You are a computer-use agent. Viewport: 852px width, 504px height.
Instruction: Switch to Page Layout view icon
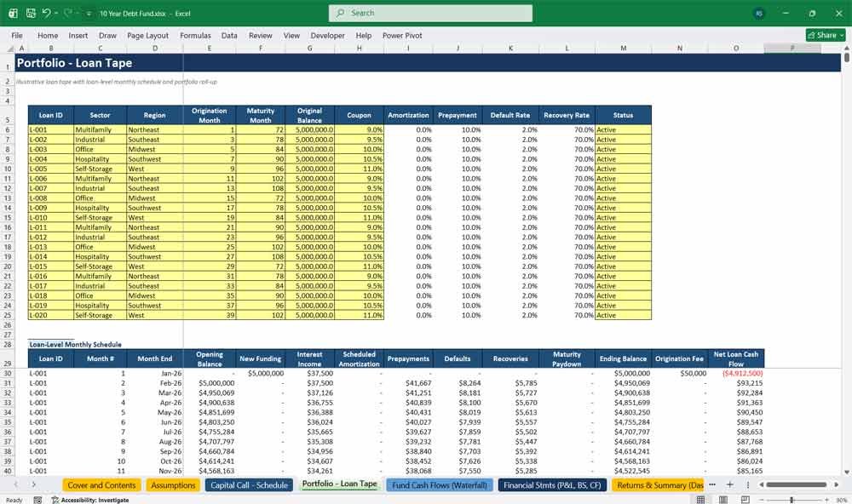[723, 500]
